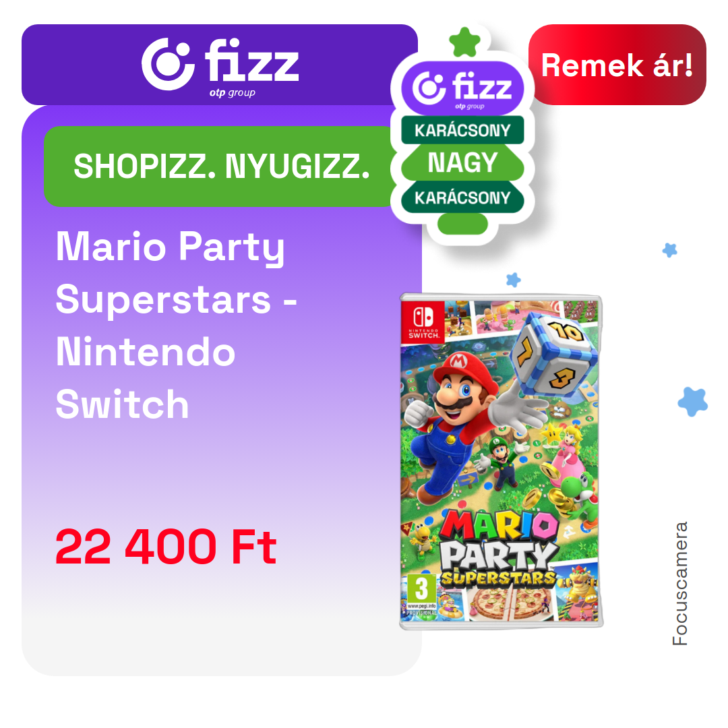Click the Remek ár! red badge
The image size is (728, 728).
click(x=617, y=65)
